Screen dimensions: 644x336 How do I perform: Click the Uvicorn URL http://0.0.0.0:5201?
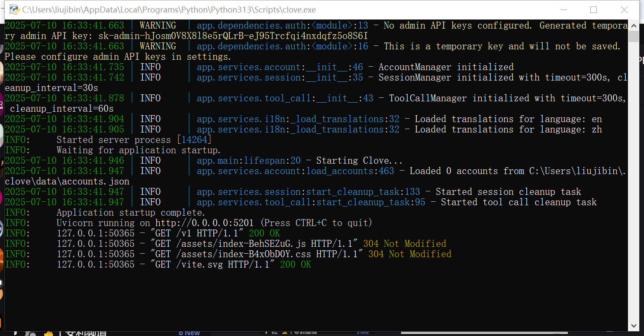coord(204,223)
